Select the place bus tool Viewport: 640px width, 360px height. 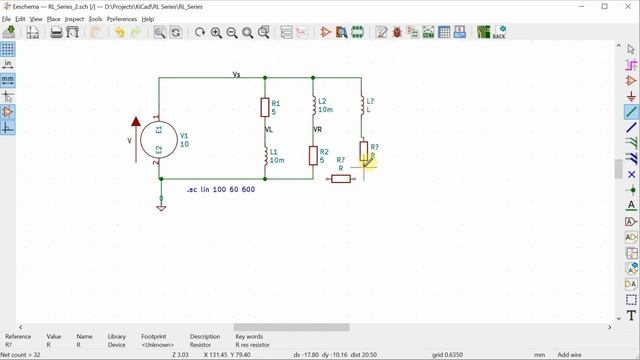click(x=631, y=127)
